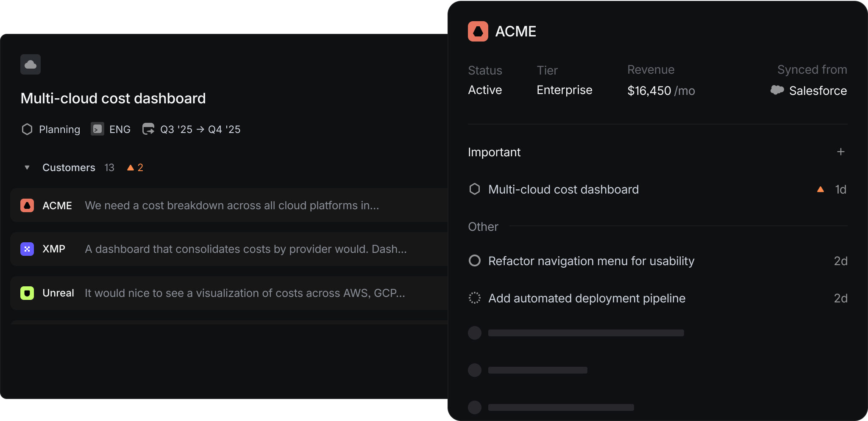Image resolution: width=868 pixels, height=421 pixels.
Task: Toggle hexagon status of Multi-cloud cost dashboard issue
Action: click(x=475, y=189)
